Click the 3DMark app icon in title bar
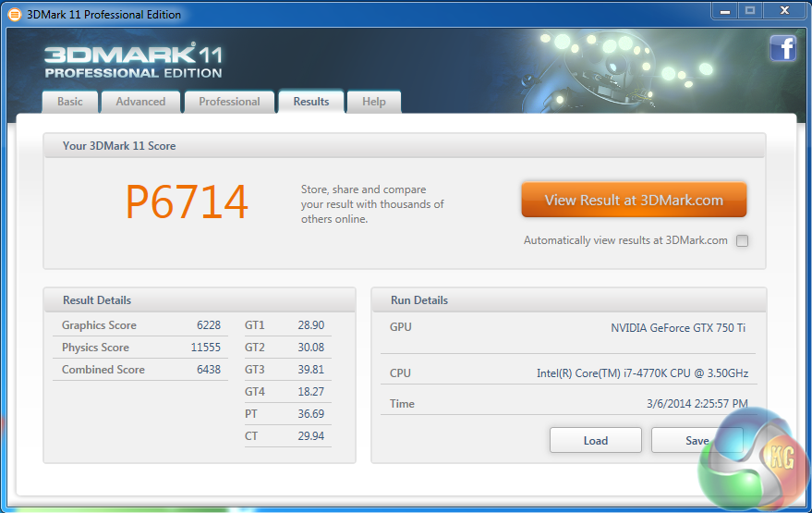 coord(15,15)
